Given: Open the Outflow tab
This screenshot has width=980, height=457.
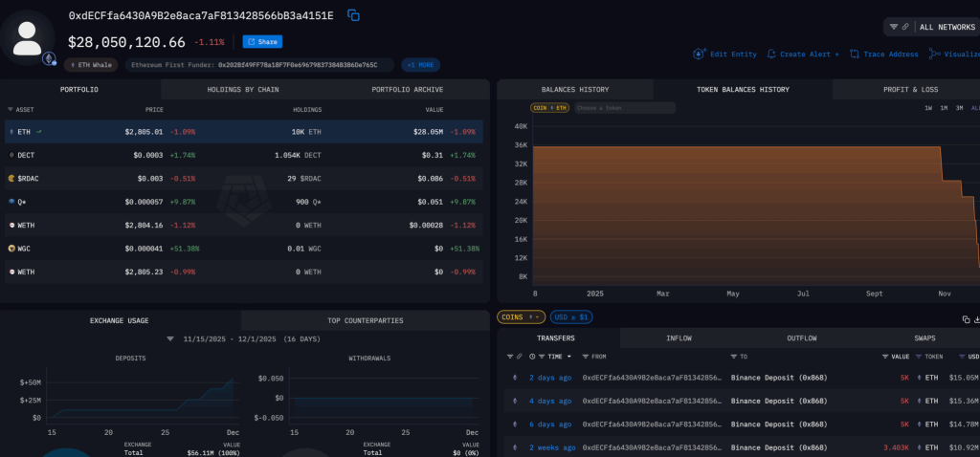Looking at the screenshot, I should pyautogui.click(x=802, y=338).
